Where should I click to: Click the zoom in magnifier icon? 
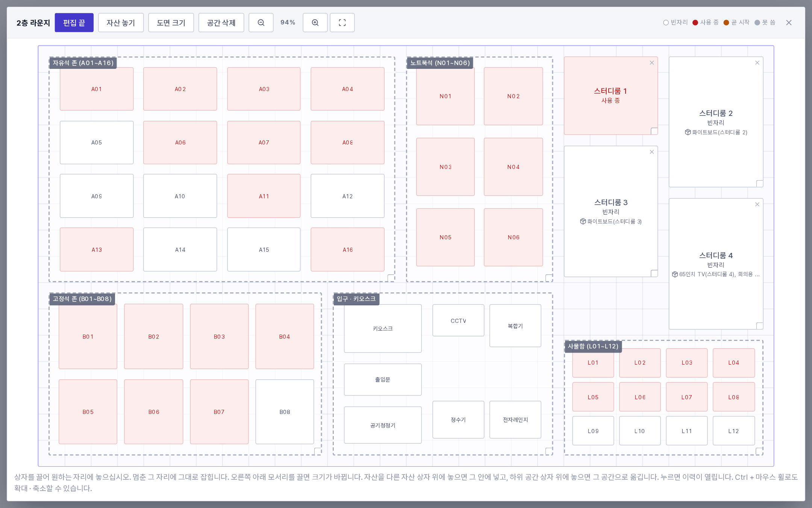315,23
